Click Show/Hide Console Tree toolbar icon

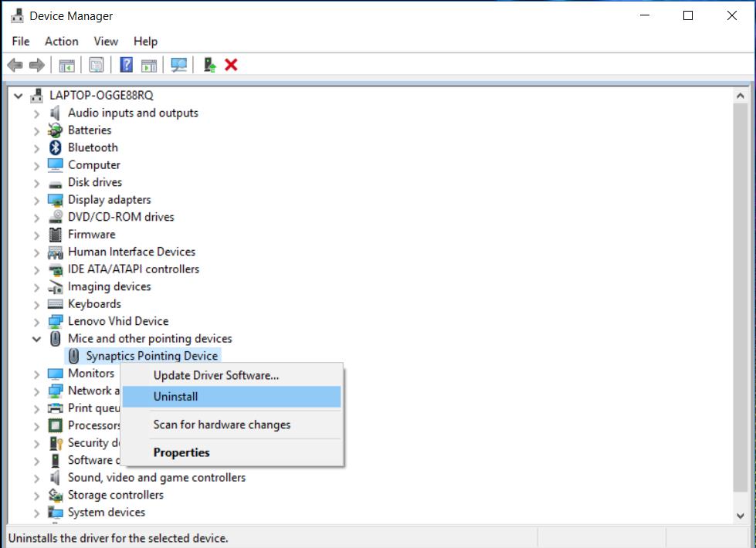coord(67,66)
